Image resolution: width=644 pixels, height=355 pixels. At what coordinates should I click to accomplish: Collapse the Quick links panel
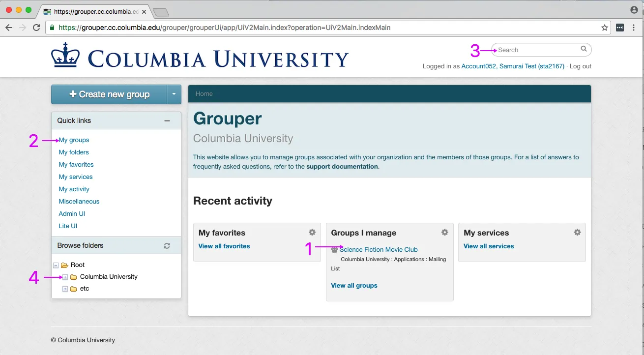pos(167,120)
